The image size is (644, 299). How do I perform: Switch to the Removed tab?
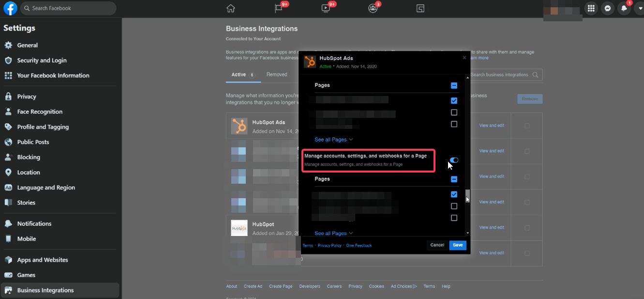[277, 75]
